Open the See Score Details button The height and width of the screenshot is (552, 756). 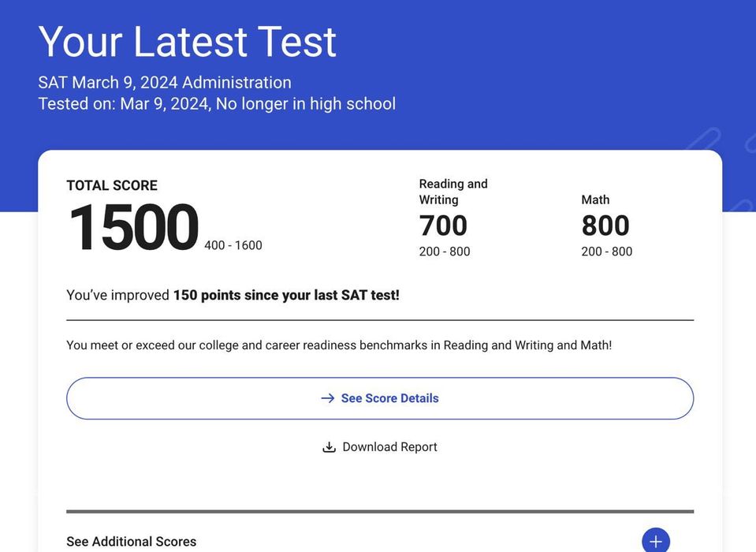[x=380, y=398]
